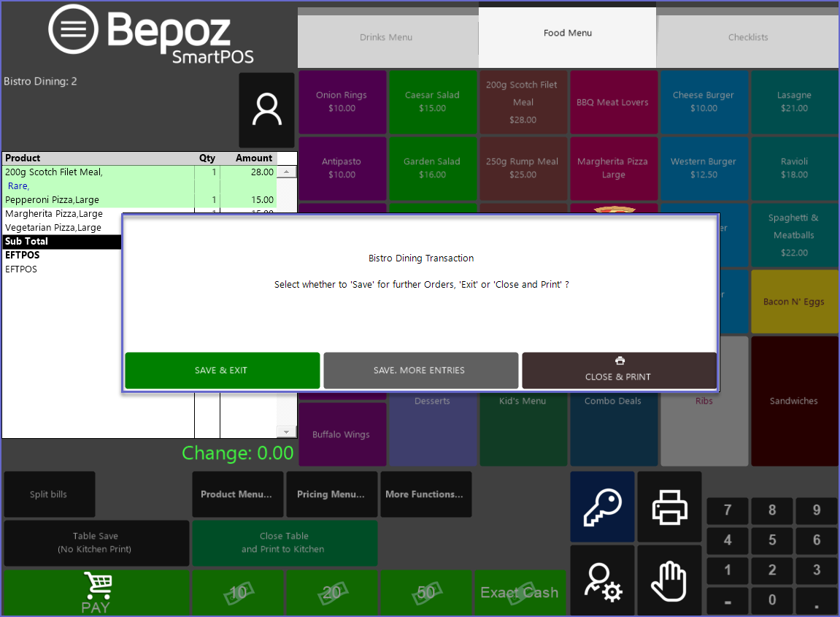Tap the $10 cash note button

click(238, 593)
